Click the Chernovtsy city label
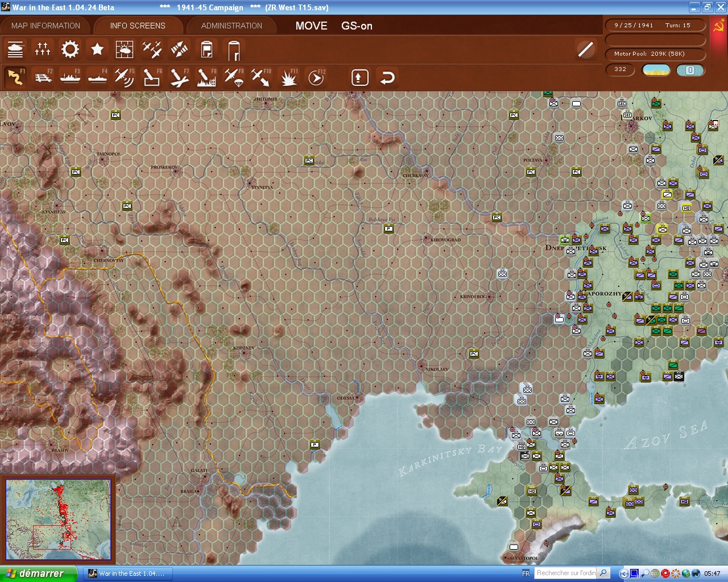Screen dimensions: 728x582 109,260
